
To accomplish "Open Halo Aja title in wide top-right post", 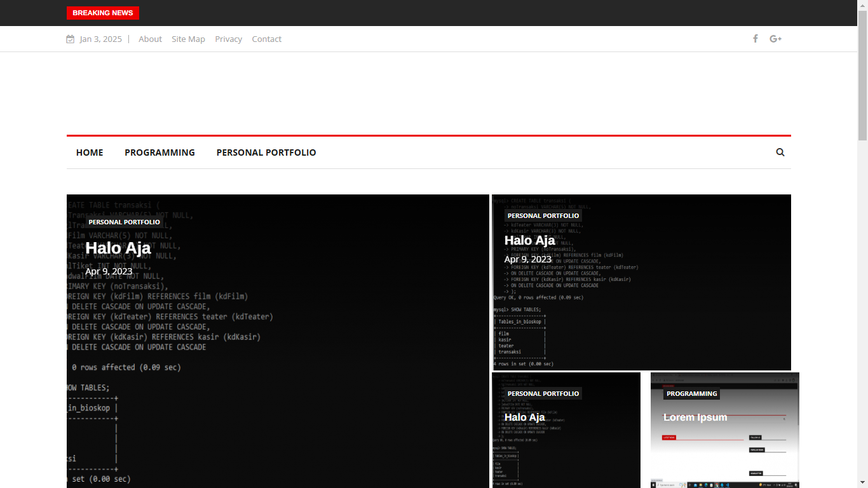I will [530, 241].
